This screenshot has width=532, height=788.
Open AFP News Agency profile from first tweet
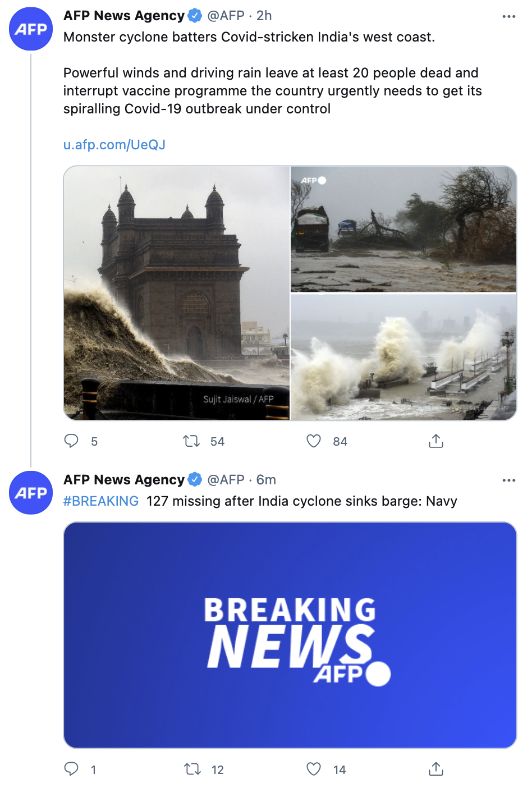124,16
